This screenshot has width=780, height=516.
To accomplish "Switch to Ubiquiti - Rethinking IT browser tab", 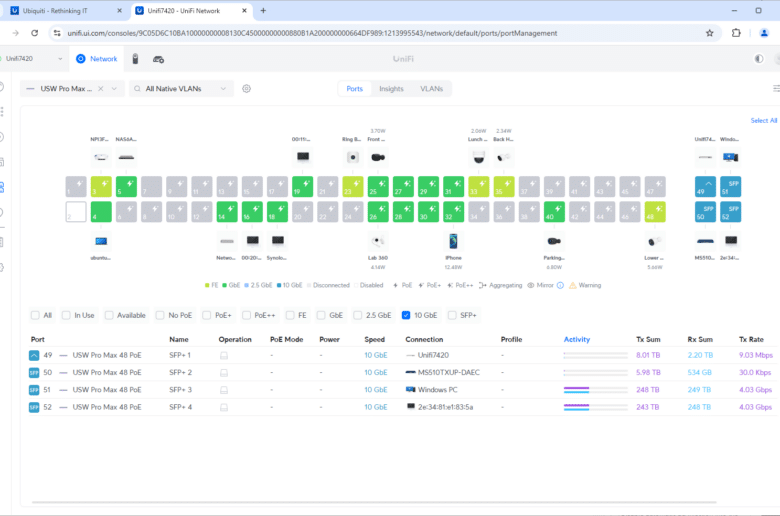I will 65,10.
